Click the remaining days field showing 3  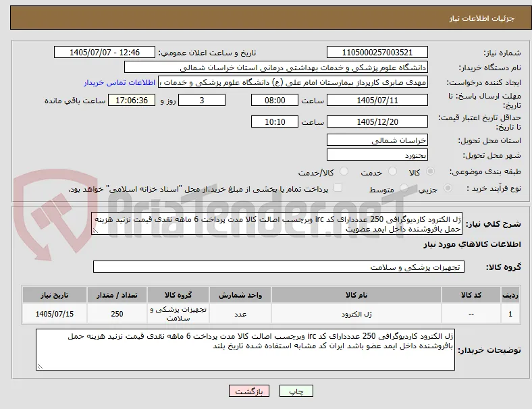click(202, 100)
